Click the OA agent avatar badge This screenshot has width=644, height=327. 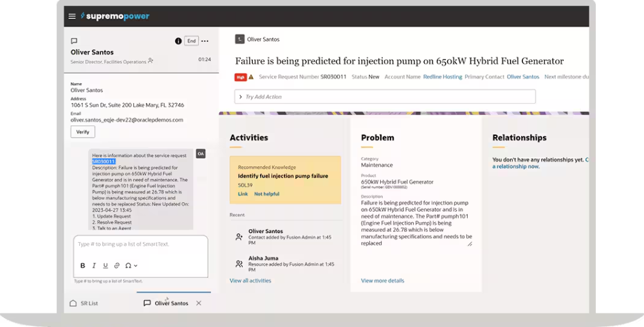pos(201,154)
